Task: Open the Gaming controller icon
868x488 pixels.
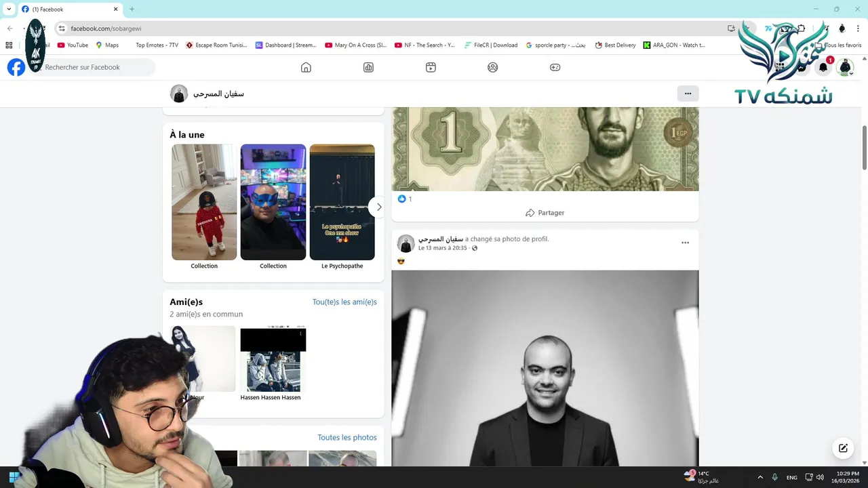Action: click(555, 67)
